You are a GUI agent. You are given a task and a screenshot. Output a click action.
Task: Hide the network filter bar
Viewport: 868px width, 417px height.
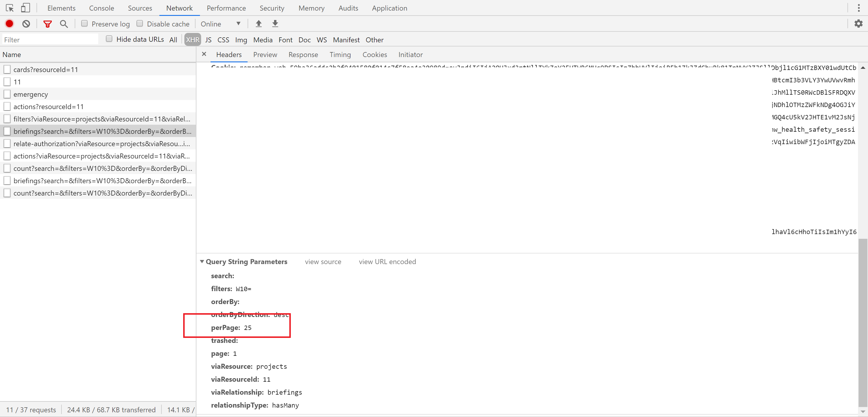coord(47,24)
